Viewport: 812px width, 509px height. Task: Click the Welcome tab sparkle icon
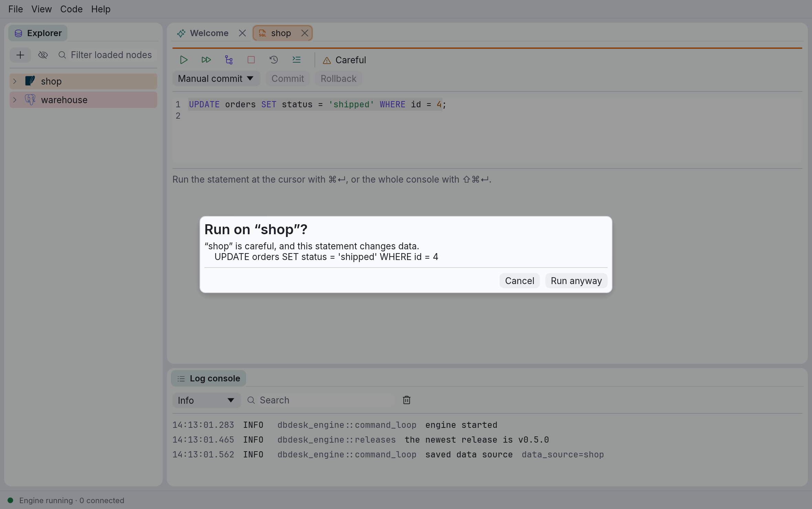pos(181,33)
